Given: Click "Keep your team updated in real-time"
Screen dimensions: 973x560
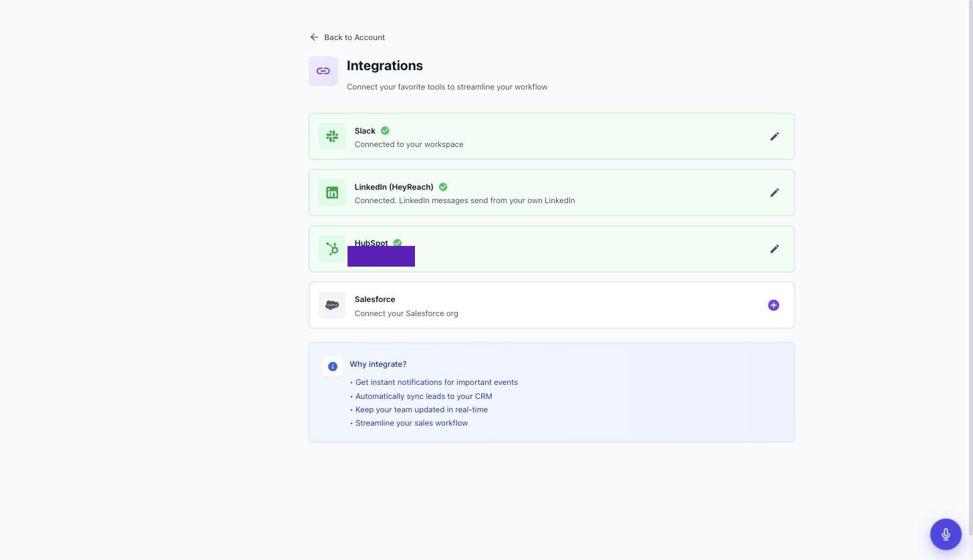Looking at the screenshot, I should coord(422,410).
